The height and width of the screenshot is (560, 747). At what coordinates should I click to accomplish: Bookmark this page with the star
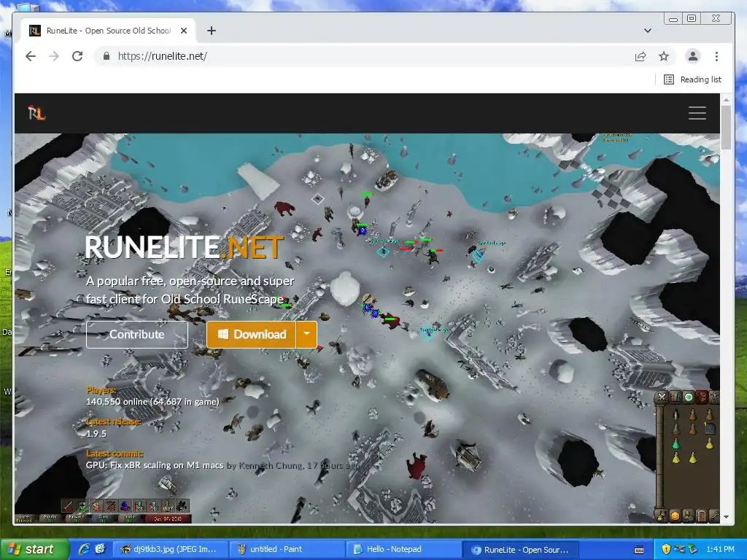click(x=664, y=56)
